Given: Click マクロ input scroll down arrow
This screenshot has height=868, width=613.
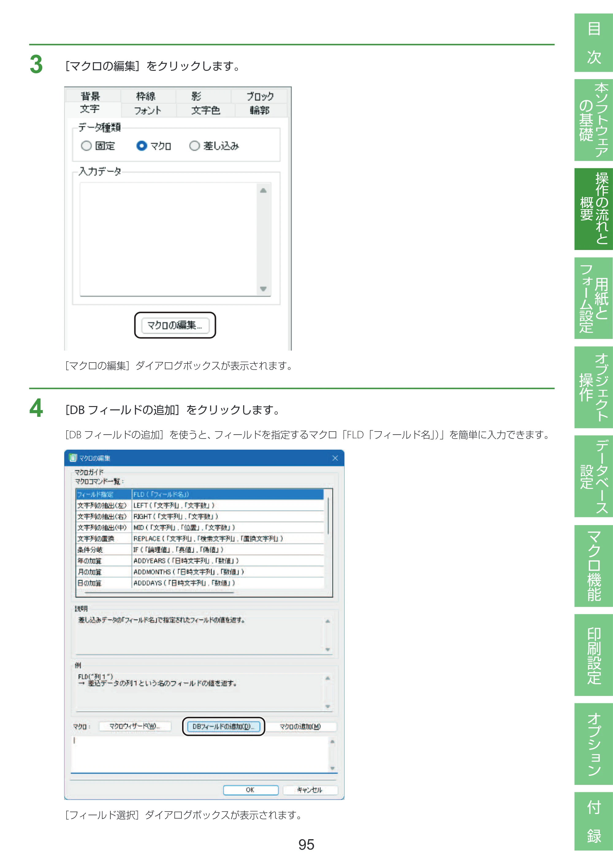Looking at the screenshot, I should [x=332, y=768].
